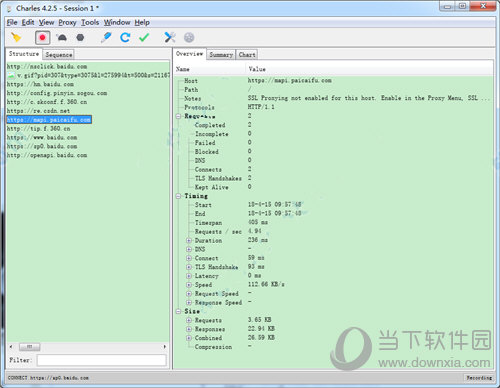Expand the Latency row
Viewport: 500px width, 388px height.
coord(189,276)
